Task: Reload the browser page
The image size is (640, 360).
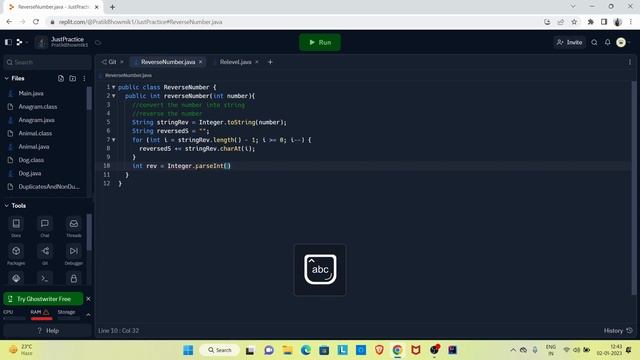Action: [36, 22]
